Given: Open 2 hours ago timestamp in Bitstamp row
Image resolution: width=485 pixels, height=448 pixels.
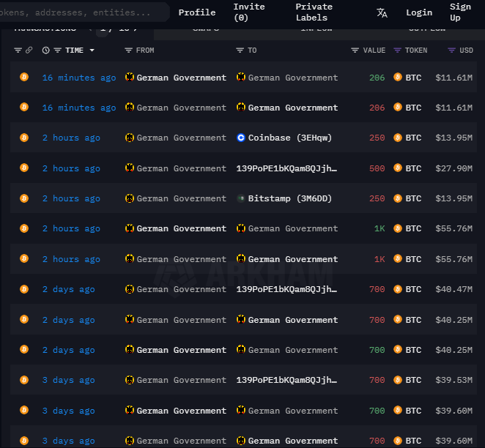Looking at the screenshot, I should [71, 198].
